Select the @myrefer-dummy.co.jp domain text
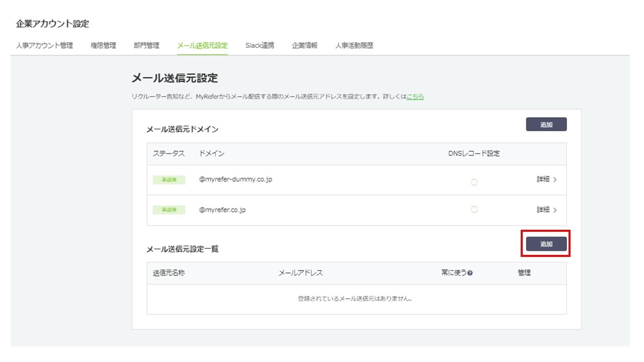 click(235, 179)
